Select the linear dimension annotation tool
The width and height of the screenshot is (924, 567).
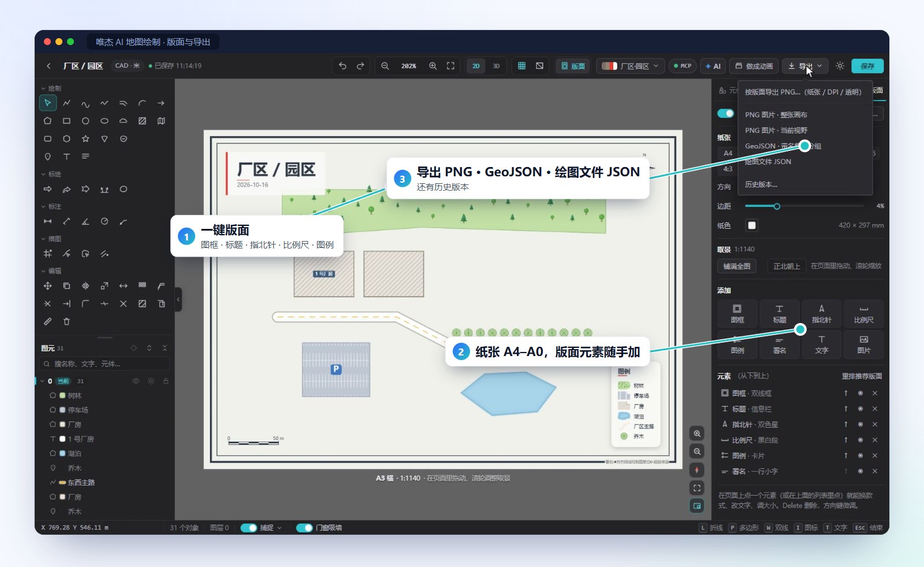(x=48, y=221)
